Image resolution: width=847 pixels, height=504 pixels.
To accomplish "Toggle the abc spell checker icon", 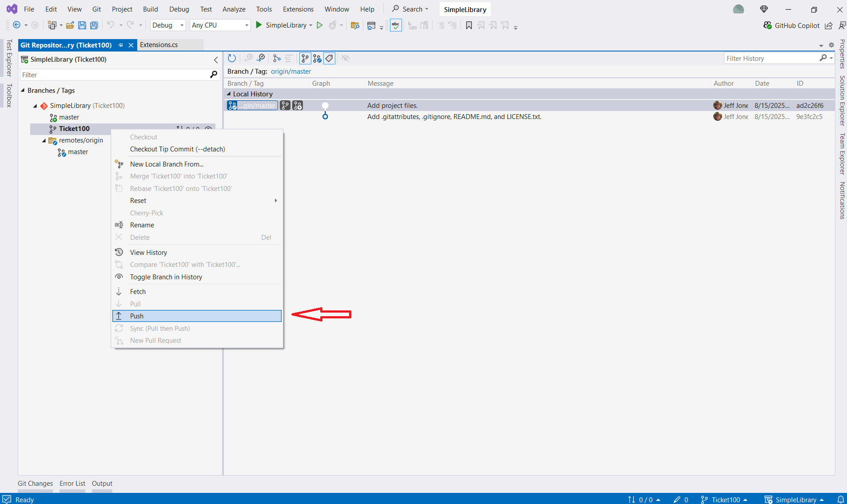I will click(x=396, y=25).
